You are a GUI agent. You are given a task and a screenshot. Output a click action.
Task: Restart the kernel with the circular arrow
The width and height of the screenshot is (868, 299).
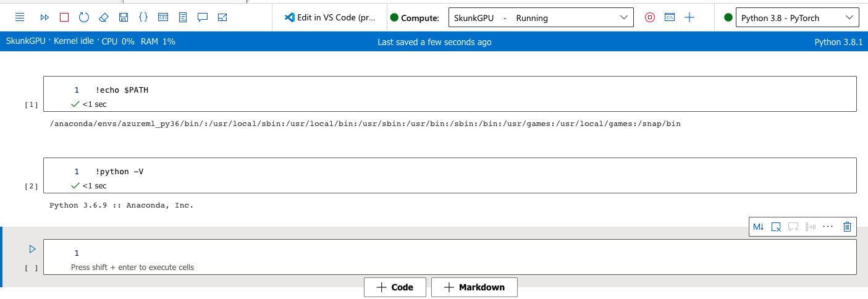coord(84,18)
